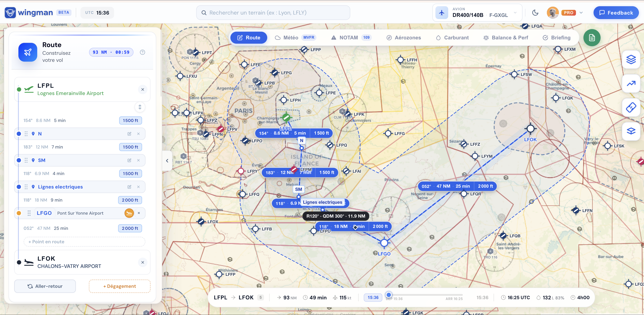The image size is (644, 315).
Task: Click the Wingman logo icon
Action: pyautogui.click(x=10, y=12)
